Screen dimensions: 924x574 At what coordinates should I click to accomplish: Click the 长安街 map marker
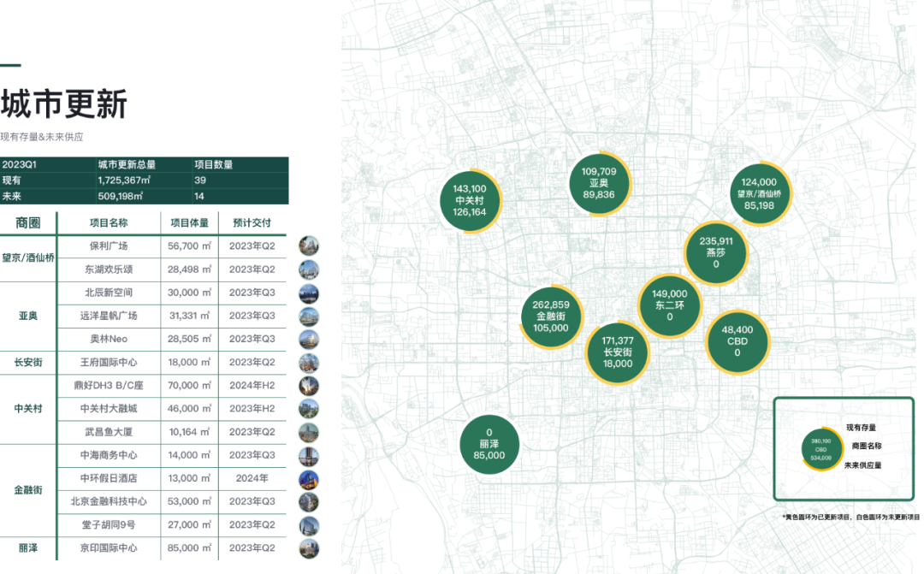(617, 352)
